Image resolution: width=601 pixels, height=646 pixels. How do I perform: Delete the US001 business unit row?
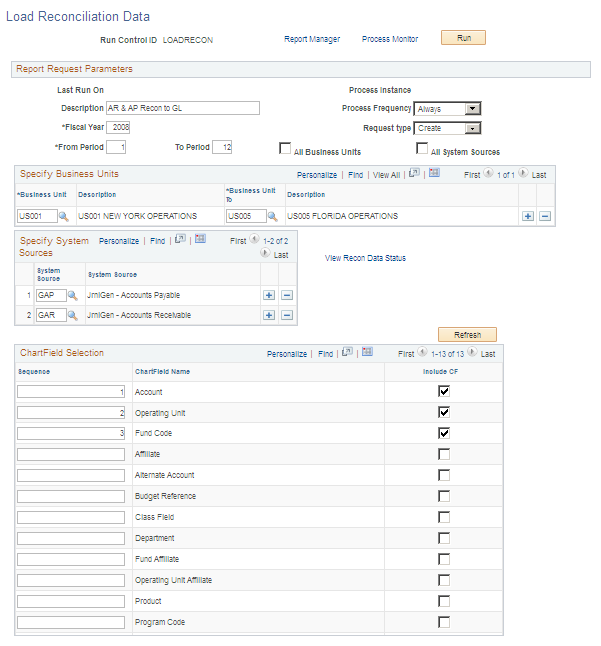pyautogui.click(x=545, y=216)
